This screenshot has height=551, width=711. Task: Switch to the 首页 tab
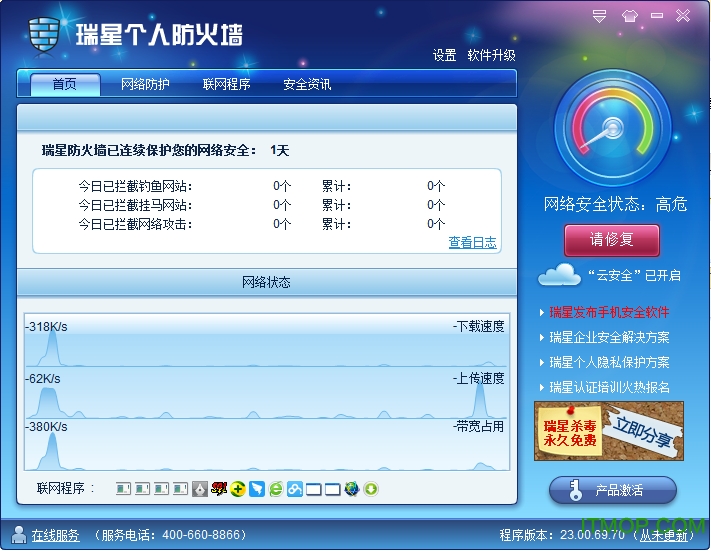[x=65, y=84]
